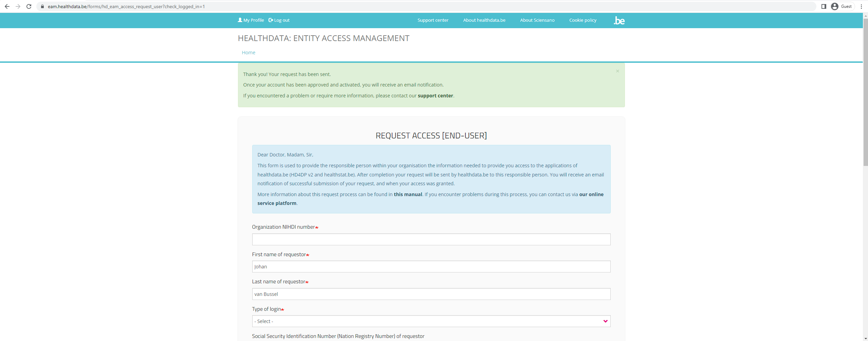
Task: Click the browser back arrow icon
Action: pyautogui.click(x=7, y=6)
